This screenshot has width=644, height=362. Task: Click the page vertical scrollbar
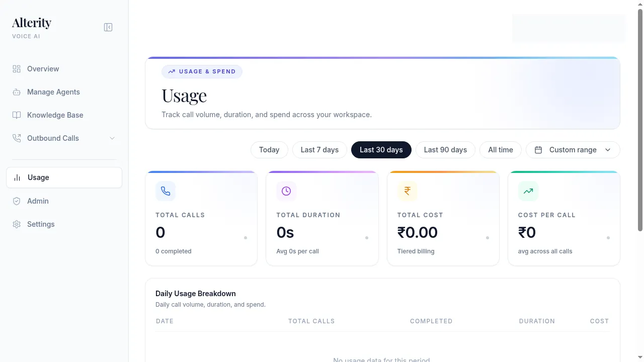click(x=640, y=120)
